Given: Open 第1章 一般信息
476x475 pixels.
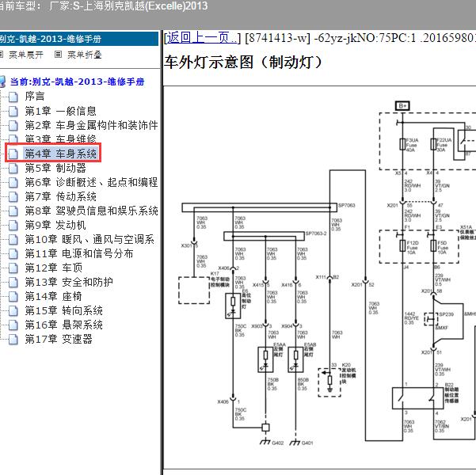Looking at the screenshot, I should tap(60, 111).
